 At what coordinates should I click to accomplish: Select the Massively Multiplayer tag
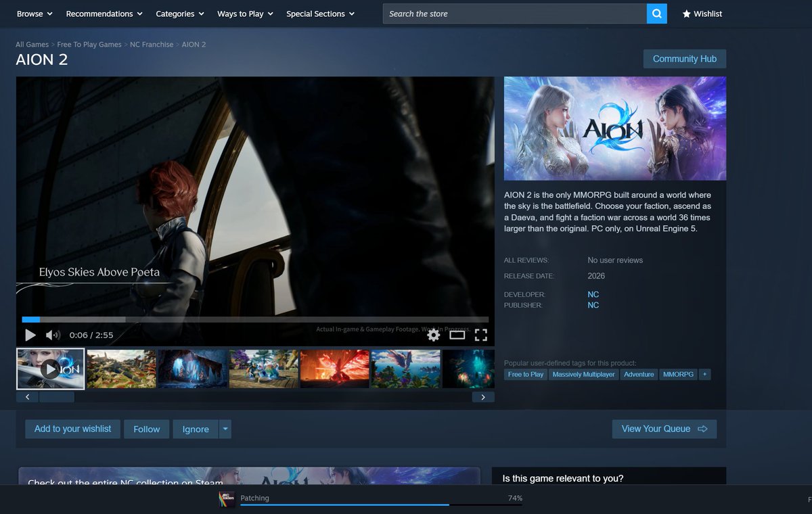(x=583, y=374)
